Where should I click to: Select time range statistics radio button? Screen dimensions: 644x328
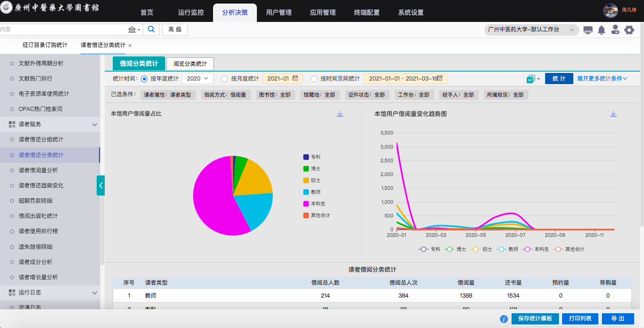[x=314, y=79]
